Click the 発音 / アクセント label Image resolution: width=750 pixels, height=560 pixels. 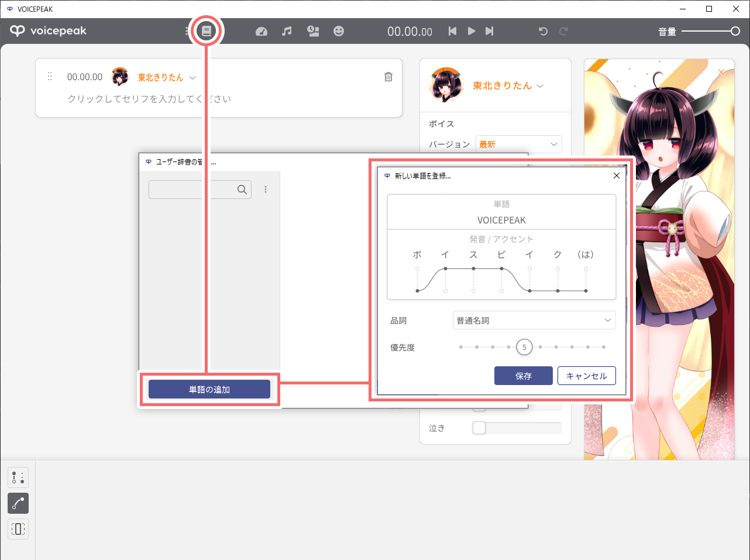tap(501, 239)
